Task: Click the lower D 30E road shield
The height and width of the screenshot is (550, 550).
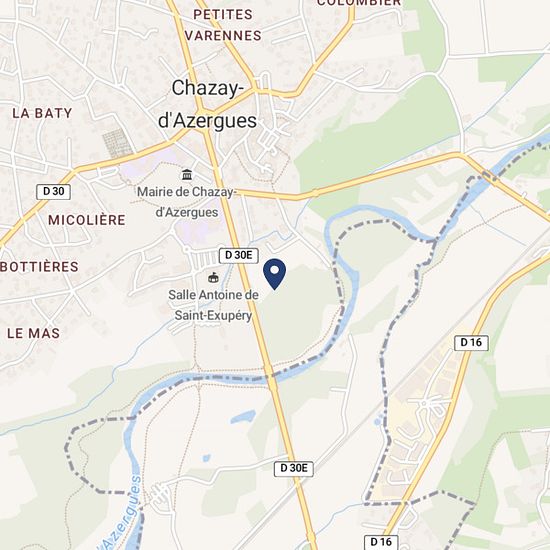Action: coord(294,469)
